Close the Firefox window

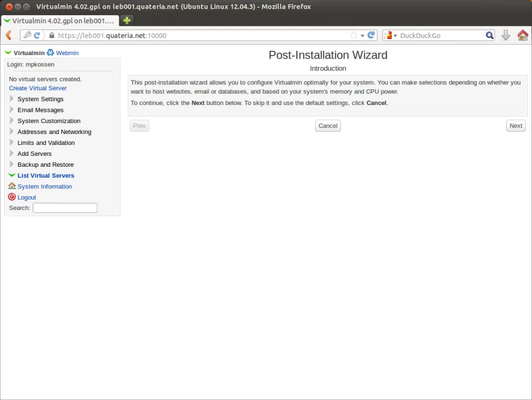9,6
